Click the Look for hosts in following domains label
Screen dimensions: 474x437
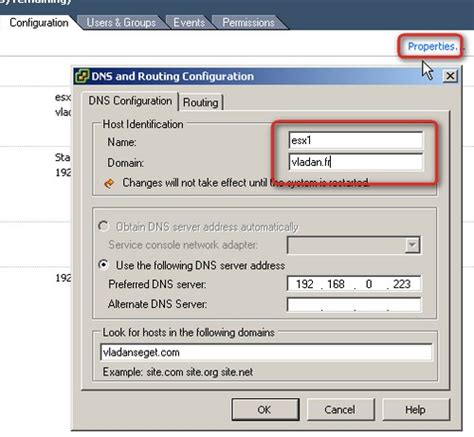click(189, 332)
